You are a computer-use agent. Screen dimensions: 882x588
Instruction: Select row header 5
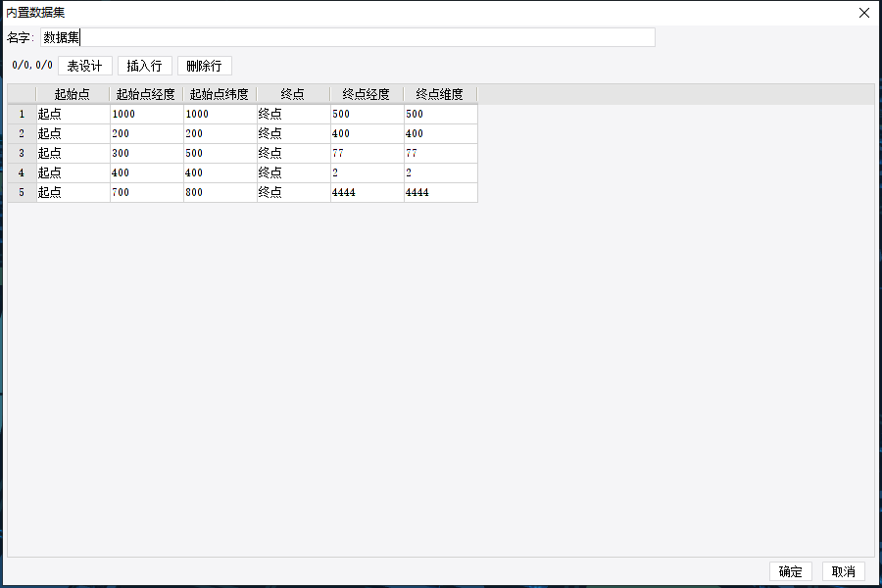[22, 192]
